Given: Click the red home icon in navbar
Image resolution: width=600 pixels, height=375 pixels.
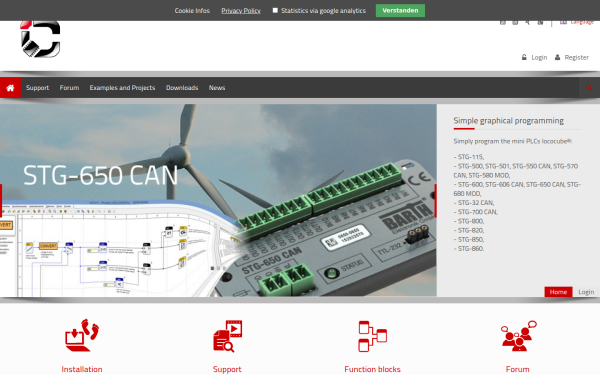Looking at the screenshot, I should pos(10,88).
